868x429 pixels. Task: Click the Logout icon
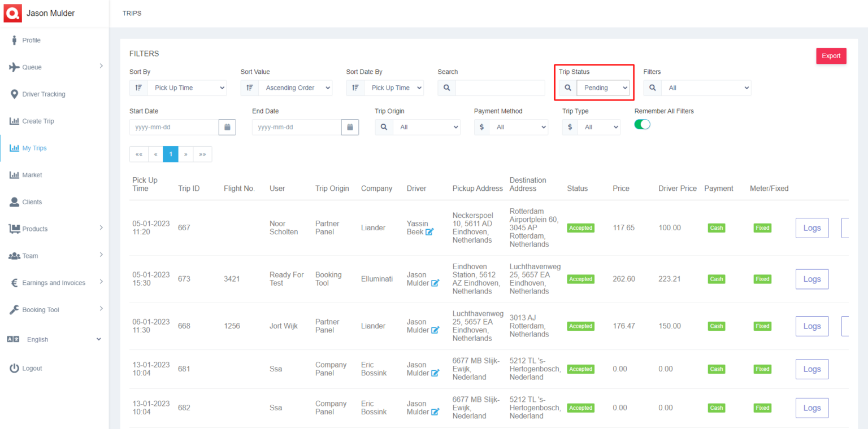point(12,368)
